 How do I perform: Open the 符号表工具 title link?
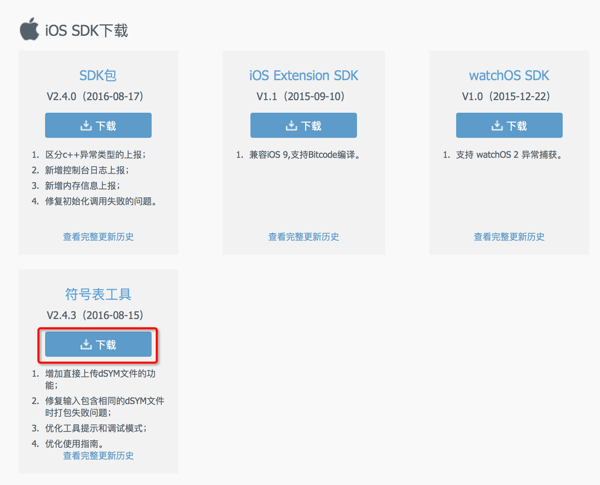(98, 294)
